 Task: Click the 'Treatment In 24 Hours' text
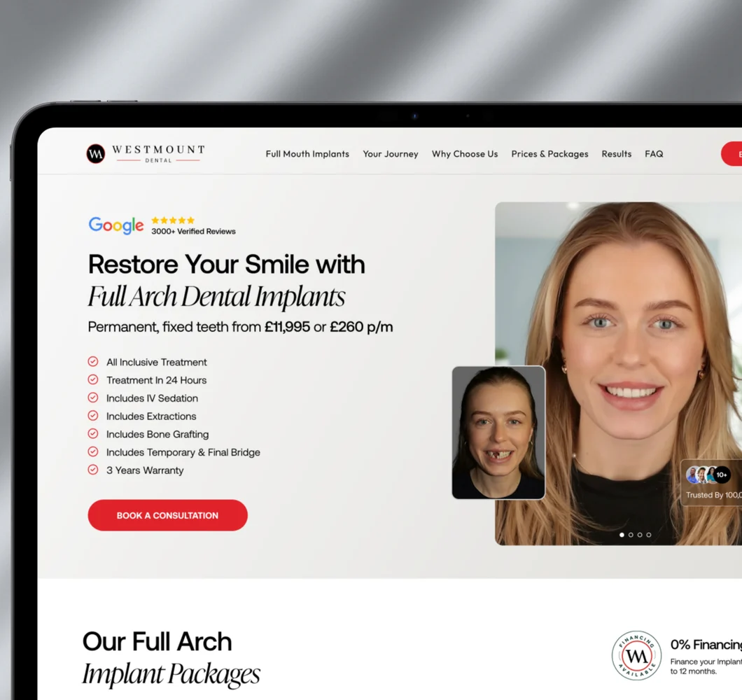[x=157, y=380]
